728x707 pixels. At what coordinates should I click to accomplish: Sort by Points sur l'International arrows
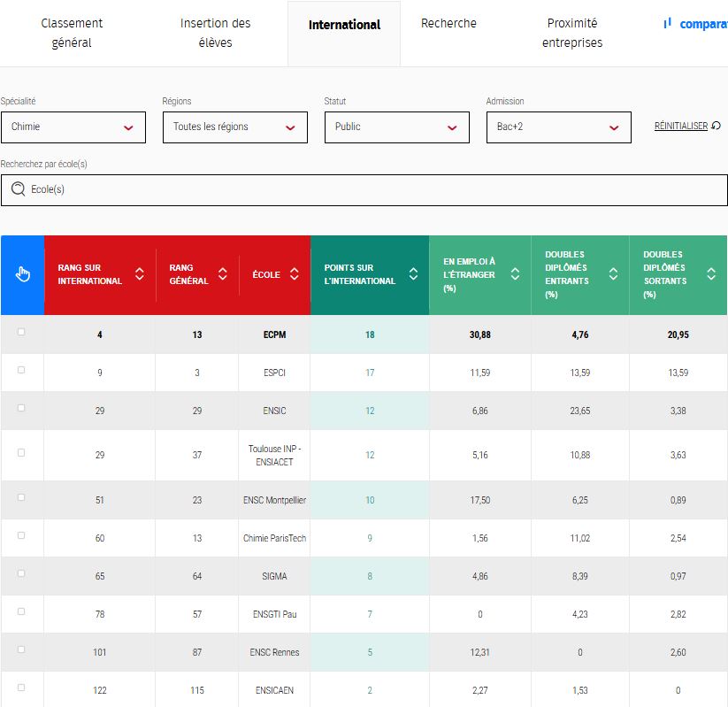pos(413,274)
